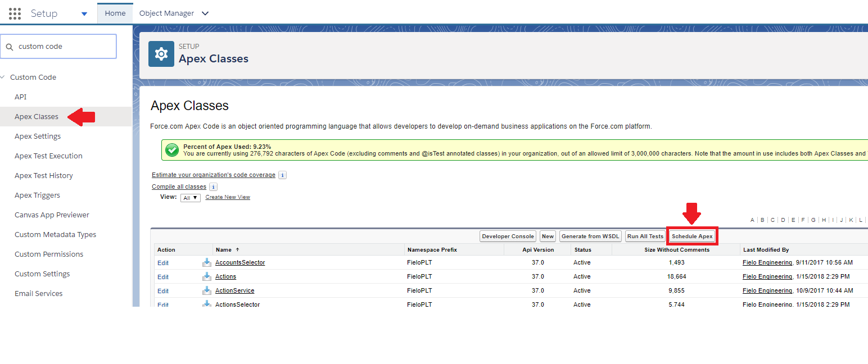
Task: Click Estimate your organization's code coverage link
Action: tap(214, 175)
